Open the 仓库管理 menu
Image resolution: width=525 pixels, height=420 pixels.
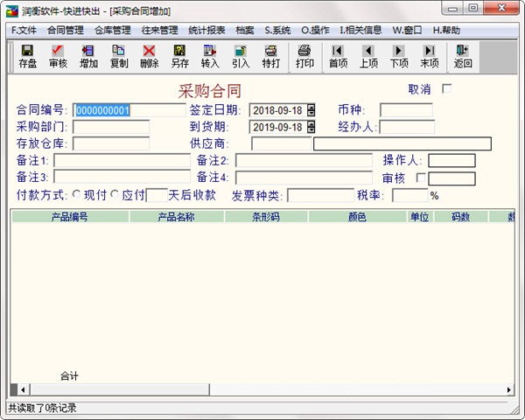point(113,30)
